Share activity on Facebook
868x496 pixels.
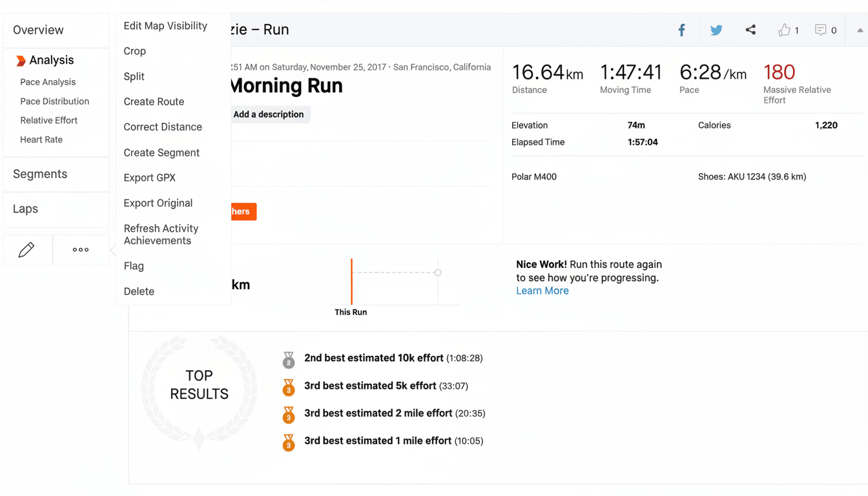click(681, 29)
